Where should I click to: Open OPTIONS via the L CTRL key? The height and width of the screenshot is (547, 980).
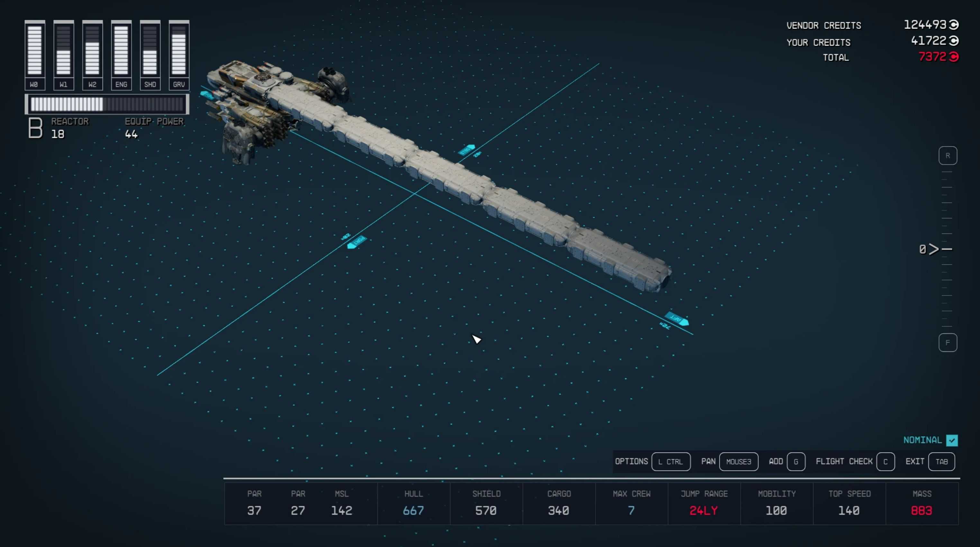click(x=670, y=461)
